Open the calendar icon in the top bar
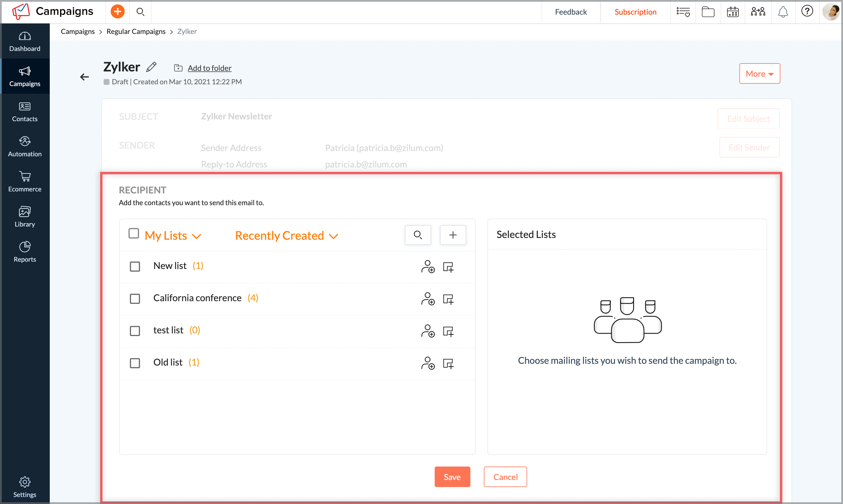The image size is (843, 504). tap(733, 11)
